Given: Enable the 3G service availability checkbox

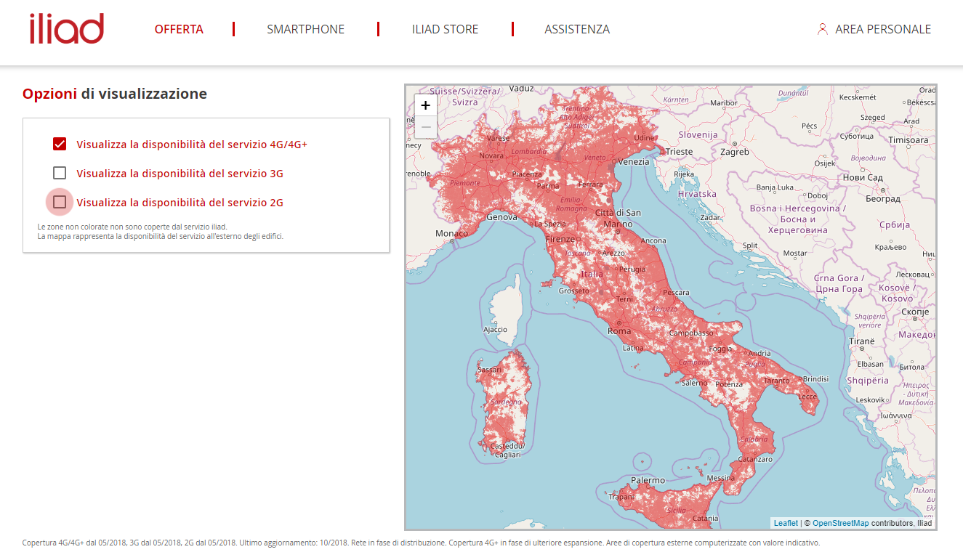Looking at the screenshot, I should point(60,173).
